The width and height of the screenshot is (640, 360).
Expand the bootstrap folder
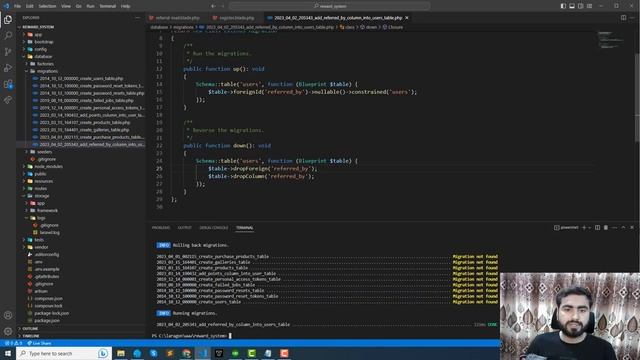44,42
